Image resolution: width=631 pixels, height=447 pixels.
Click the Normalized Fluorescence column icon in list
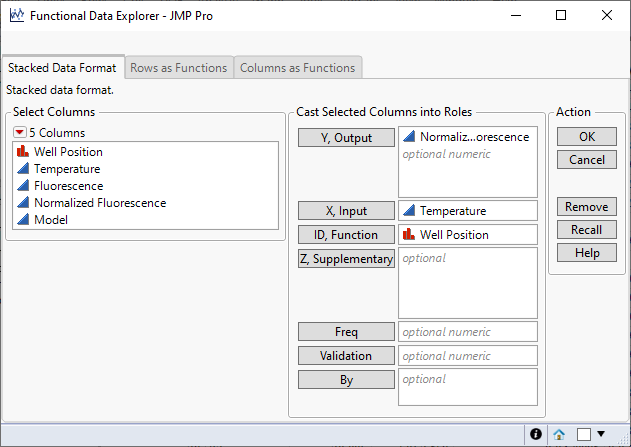[x=23, y=203]
